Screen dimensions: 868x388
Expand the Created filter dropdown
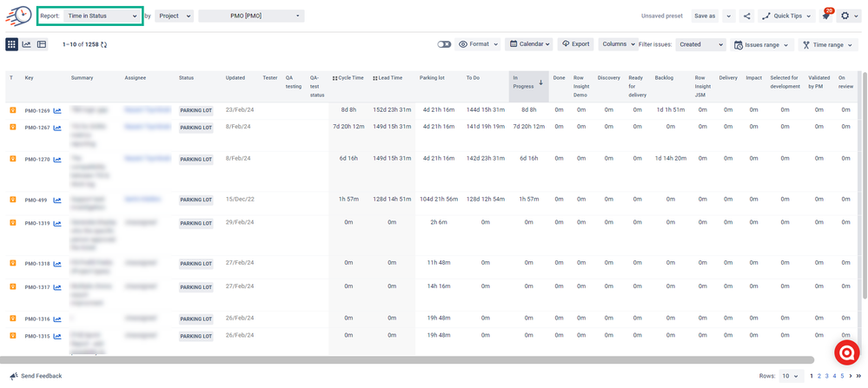pos(700,44)
